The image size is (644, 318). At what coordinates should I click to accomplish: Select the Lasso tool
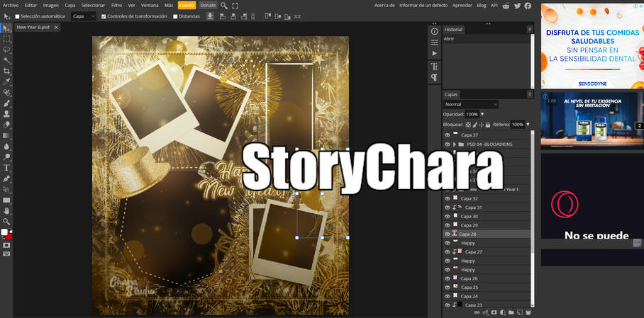[x=6, y=50]
